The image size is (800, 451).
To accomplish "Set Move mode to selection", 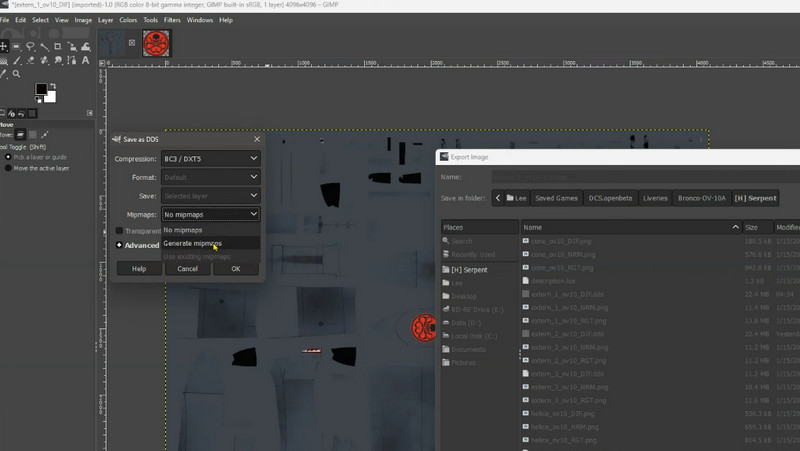I will [x=33, y=135].
